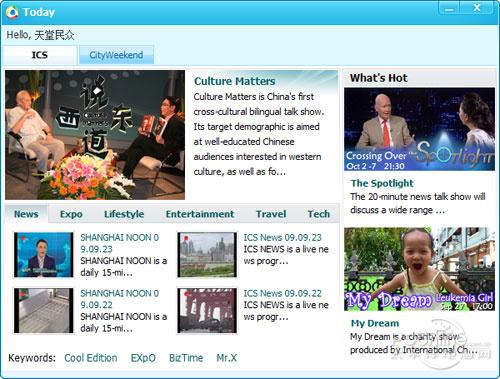Open the News category tab
The width and height of the screenshot is (500, 379).
point(26,214)
